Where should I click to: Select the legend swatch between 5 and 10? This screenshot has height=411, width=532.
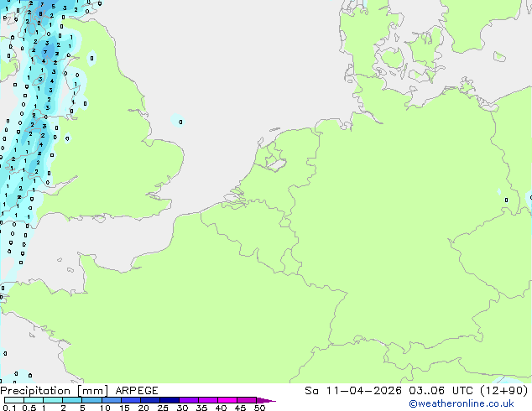point(91,400)
